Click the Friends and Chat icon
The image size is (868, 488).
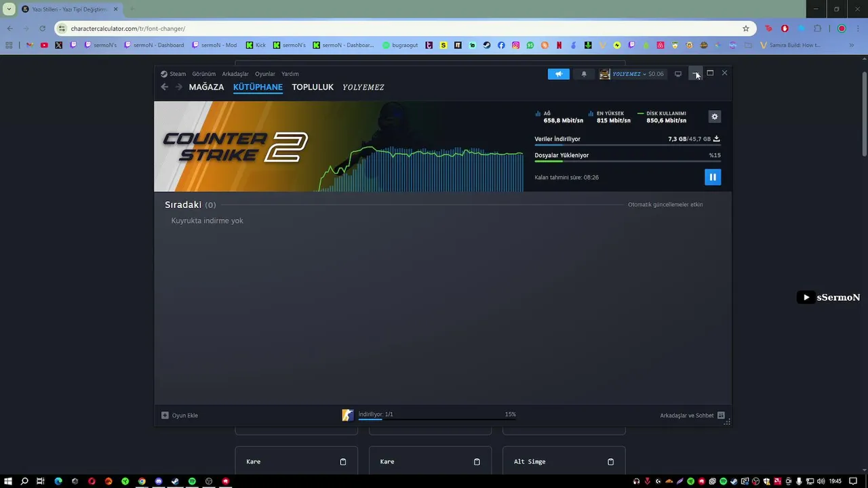[x=721, y=415]
